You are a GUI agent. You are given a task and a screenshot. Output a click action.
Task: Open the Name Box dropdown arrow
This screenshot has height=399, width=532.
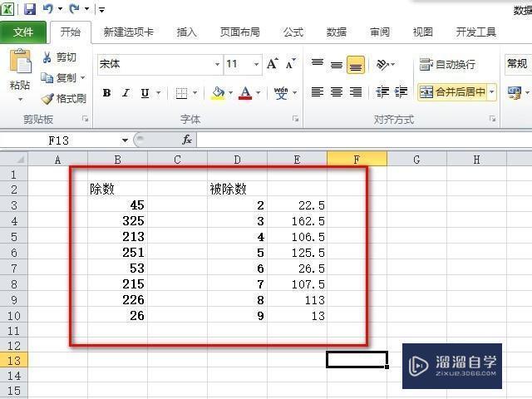tap(125, 140)
